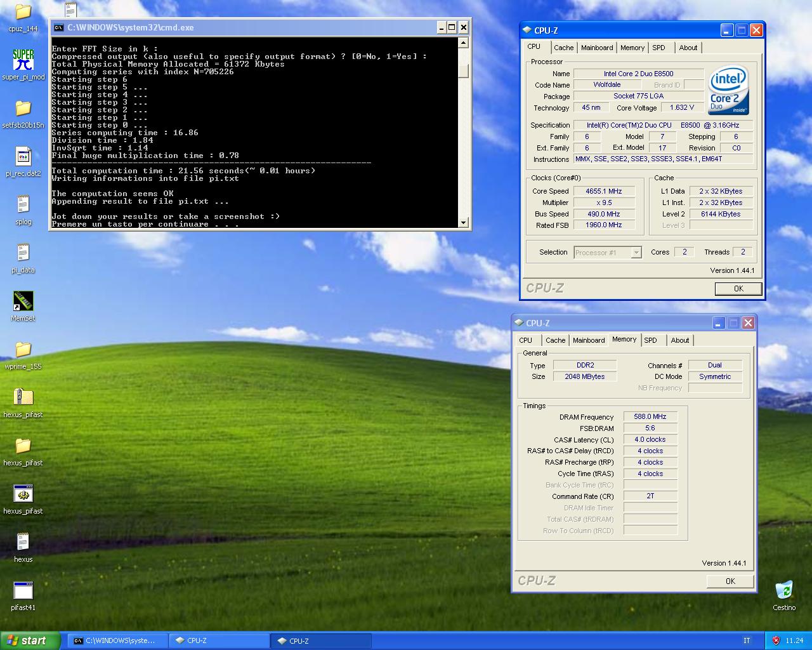Open SPD tab in lower CPU-Z window

pyautogui.click(x=651, y=340)
